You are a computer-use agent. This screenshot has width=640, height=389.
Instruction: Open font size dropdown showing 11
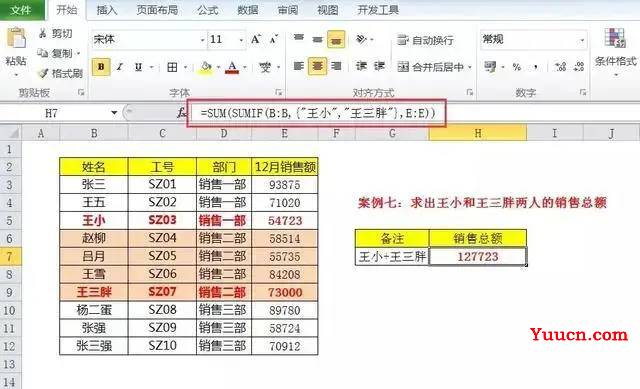click(241, 40)
